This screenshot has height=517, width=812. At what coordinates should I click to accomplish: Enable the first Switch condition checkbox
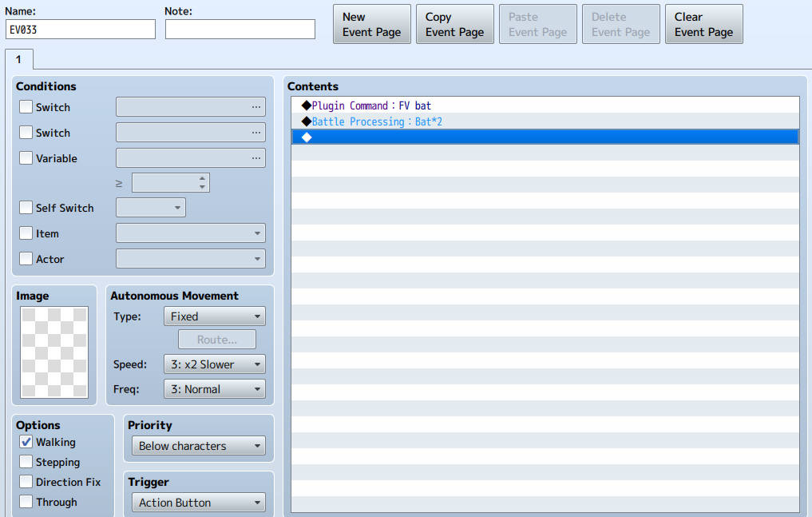[x=26, y=107]
